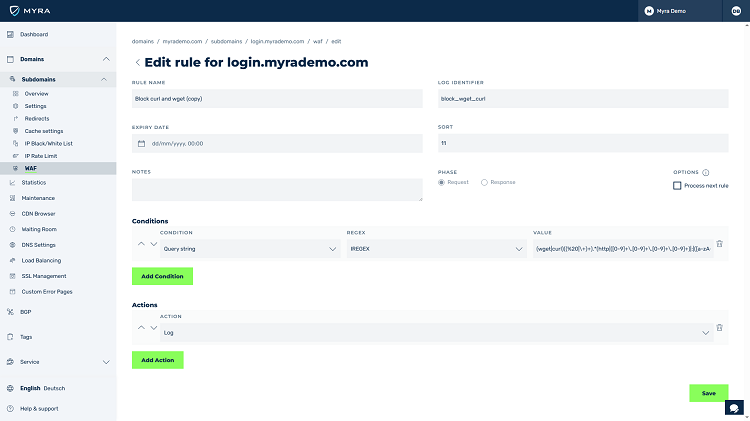750x421 pixels.
Task: Open IP Rate Limit page
Action: click(41, 156)
